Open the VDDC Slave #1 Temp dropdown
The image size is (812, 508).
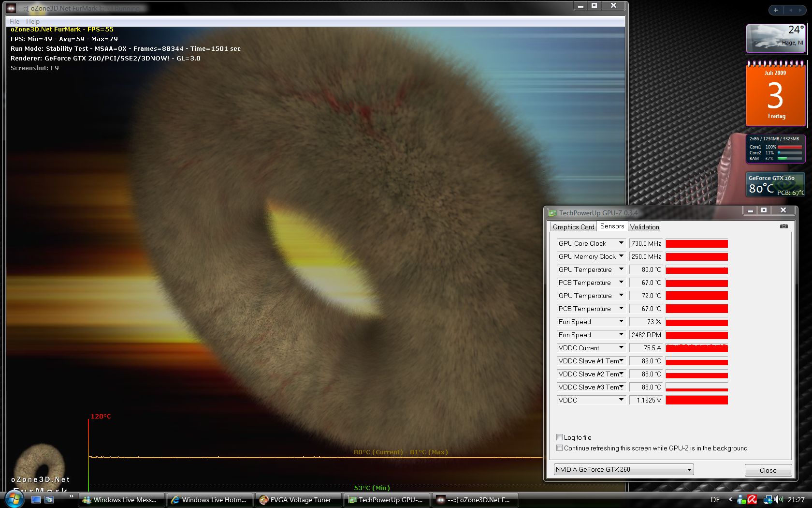[621, 361]
